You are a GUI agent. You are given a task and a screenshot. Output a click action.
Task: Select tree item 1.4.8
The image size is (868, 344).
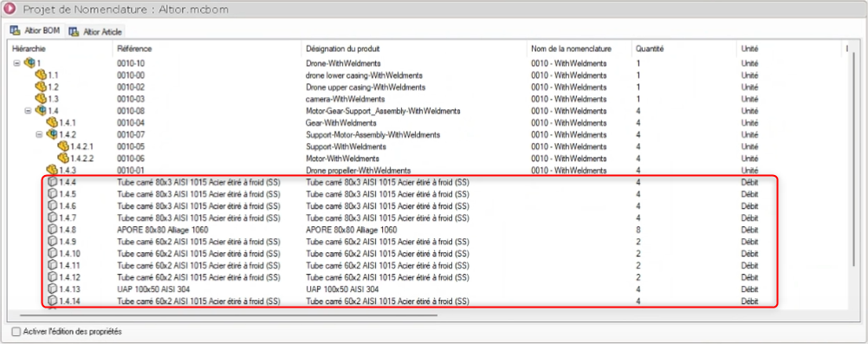[68, 230]
